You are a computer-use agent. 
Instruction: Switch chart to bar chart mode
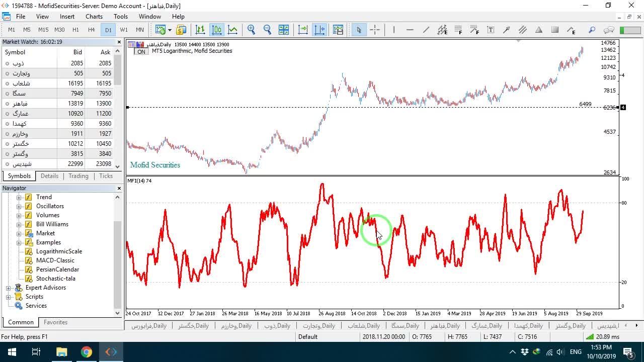[200, 30]
